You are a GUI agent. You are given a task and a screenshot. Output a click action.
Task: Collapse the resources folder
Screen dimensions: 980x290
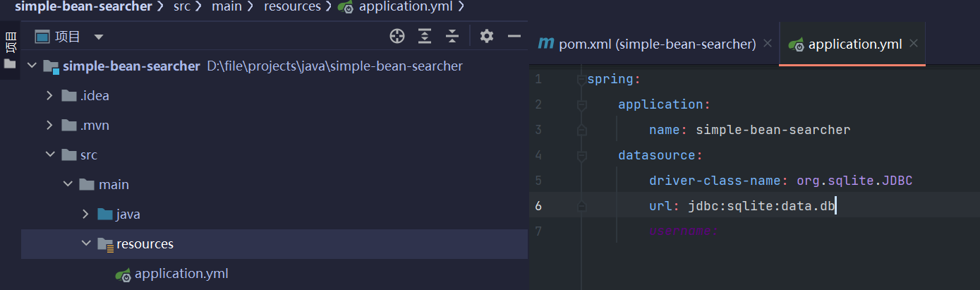coord(85,243)
